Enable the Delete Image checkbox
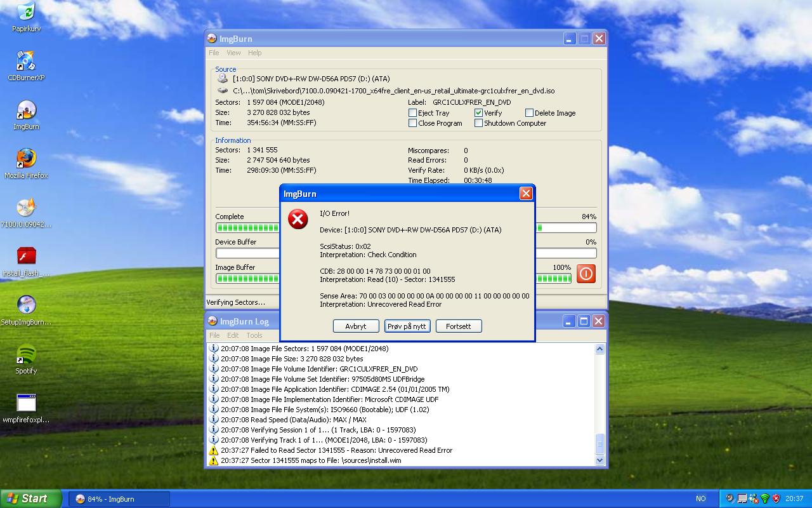Viewport: 812px width, 508px height. (529, 113)
